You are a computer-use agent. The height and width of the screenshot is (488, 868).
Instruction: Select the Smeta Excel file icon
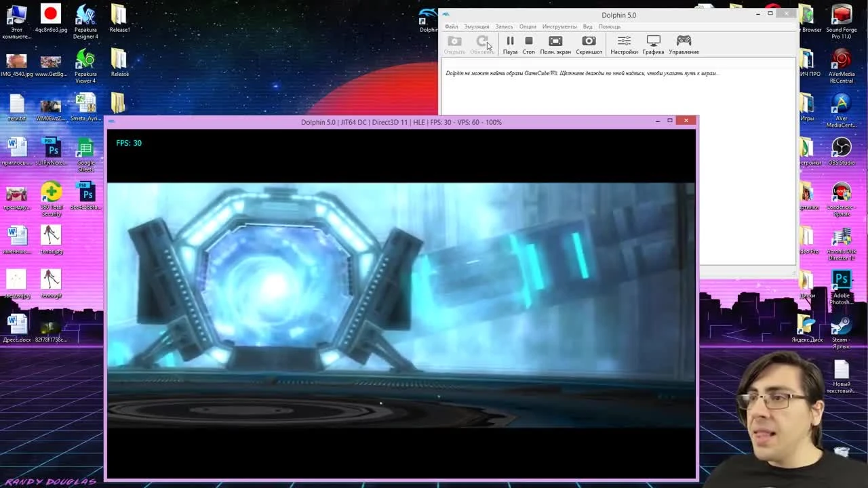tap(85, 108)
